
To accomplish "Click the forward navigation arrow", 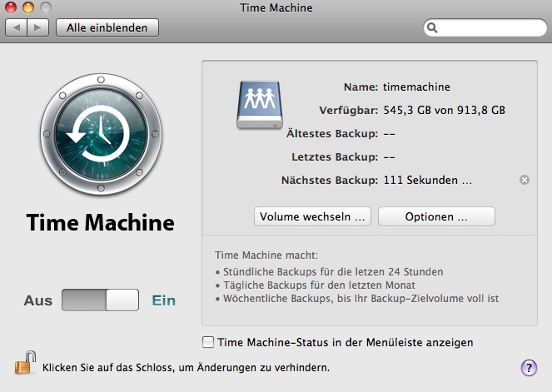I will (38, 27).
